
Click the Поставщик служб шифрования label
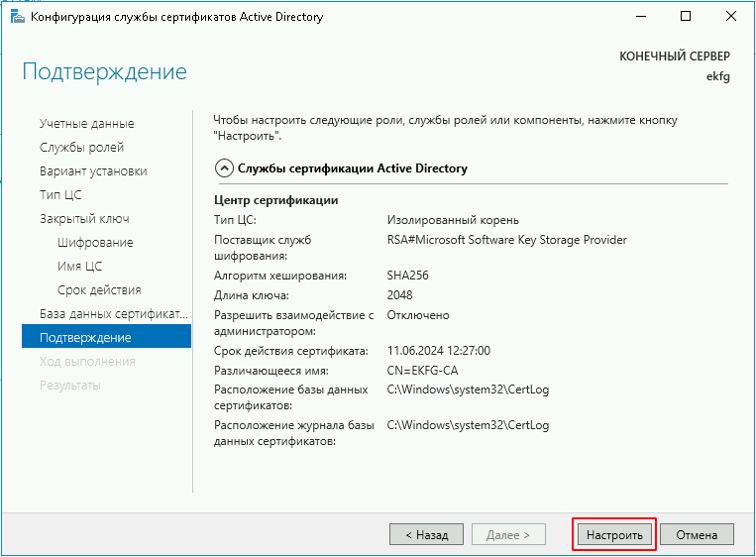pyautogui.click(x=263, y=248)
